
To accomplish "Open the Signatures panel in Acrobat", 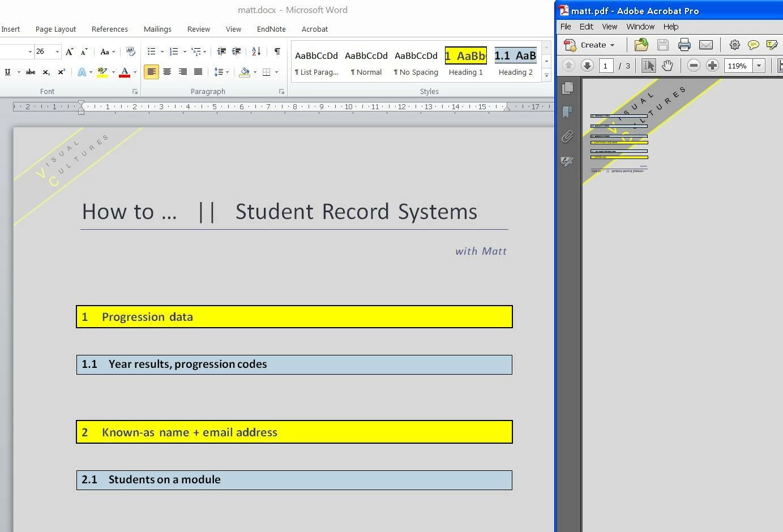I will [567, 161].
